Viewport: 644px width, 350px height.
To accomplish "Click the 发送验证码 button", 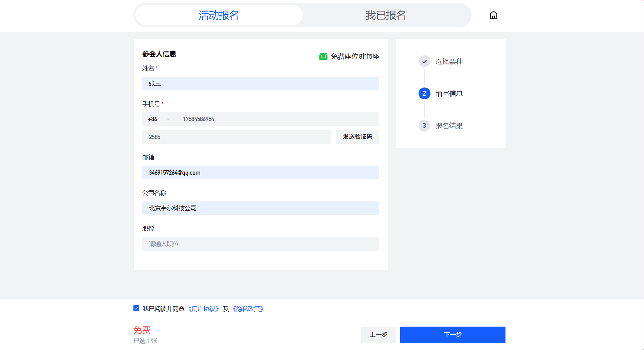I will (x=357, y=137).
